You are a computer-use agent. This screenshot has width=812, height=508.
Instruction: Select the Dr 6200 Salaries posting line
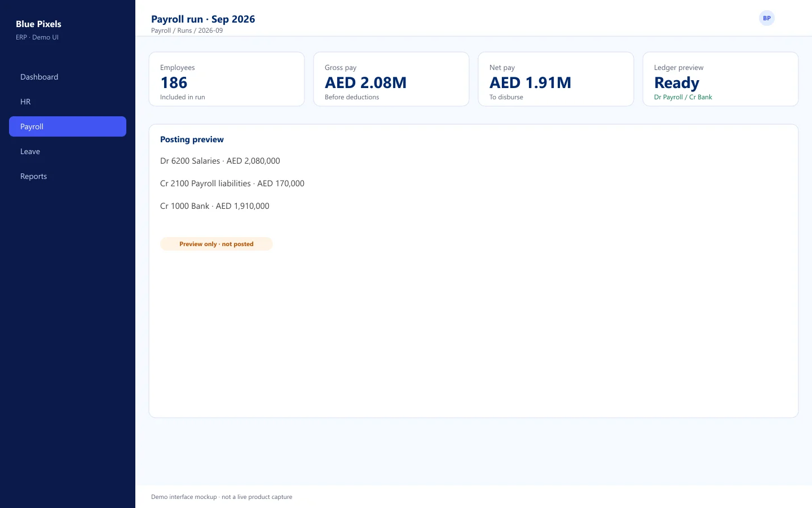tap(220, 161)
